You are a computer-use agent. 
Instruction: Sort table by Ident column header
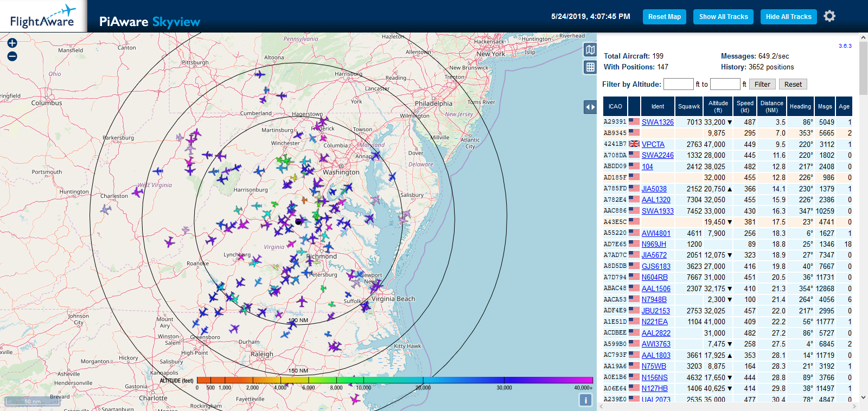click(x=658, y=106)
